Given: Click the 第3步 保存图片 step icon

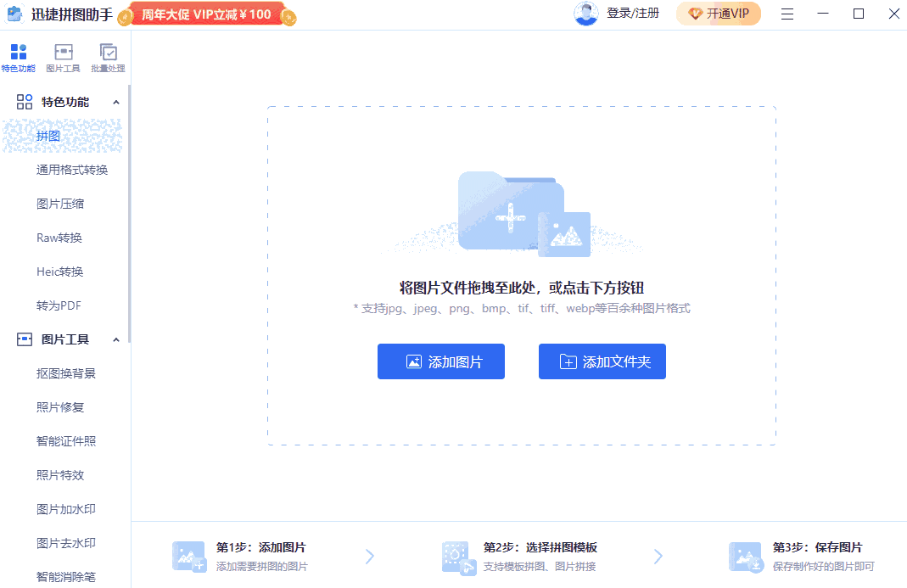Looking at the screenshot, I should click(746, 556).
